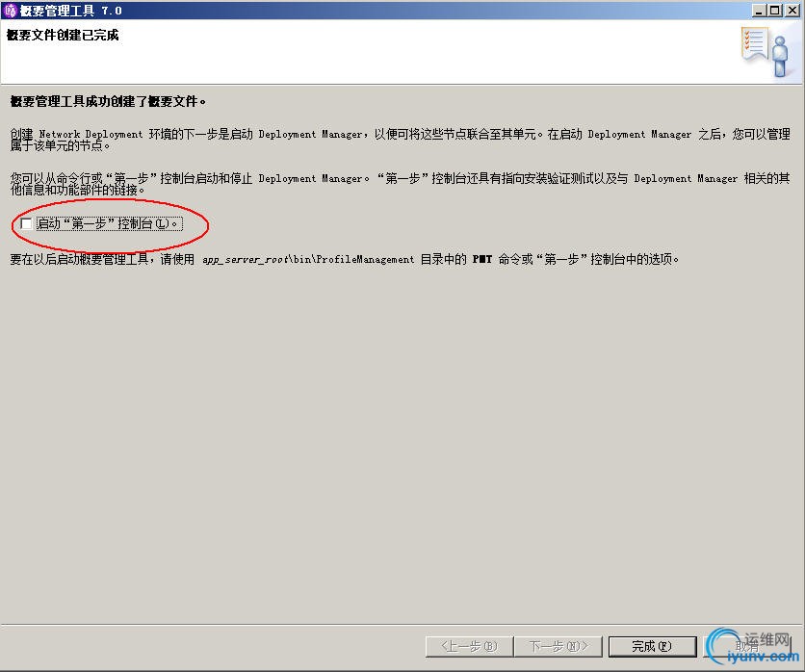Click the 概要文件创建已完成 heading
This screenshot has width=805, height=672.
[63, 35]
